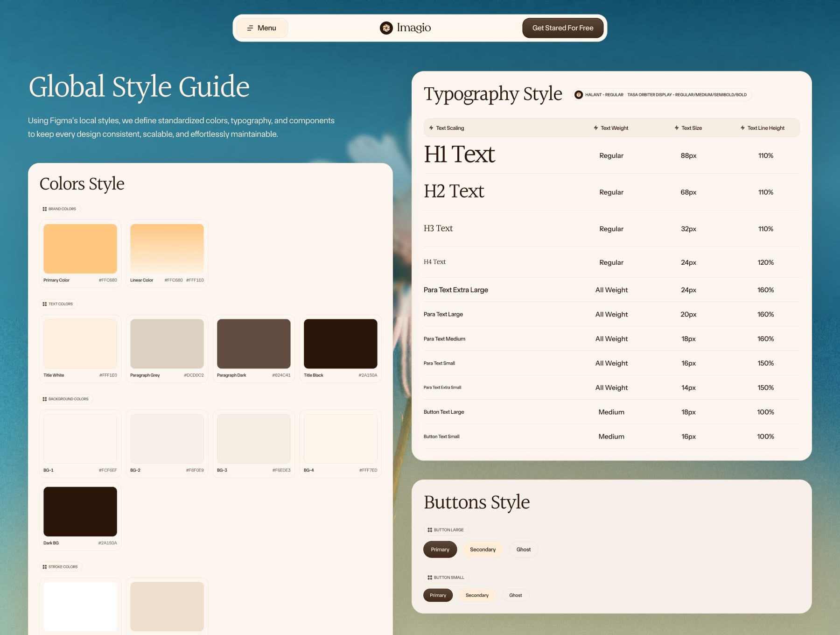The image size is (840, 635).
Task: Click the Button Small tag icon
Action: pyautogui.click(x=430, y=578)
